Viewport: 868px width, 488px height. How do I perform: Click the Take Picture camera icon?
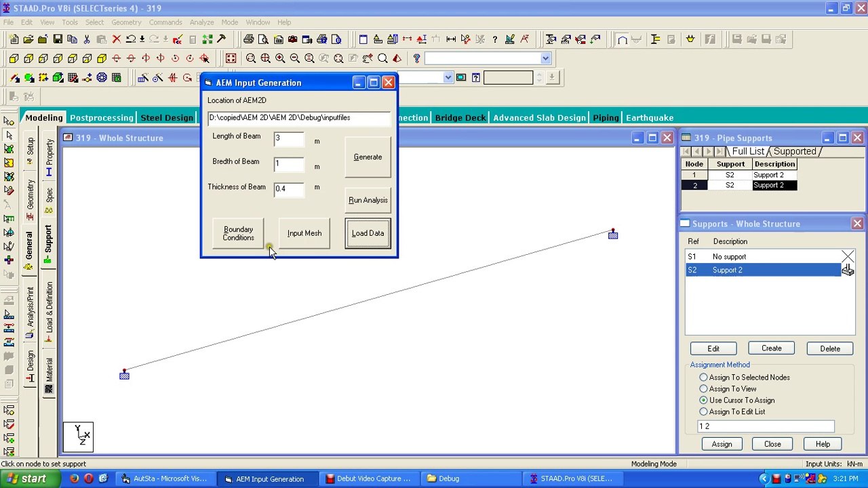[293, 39]
